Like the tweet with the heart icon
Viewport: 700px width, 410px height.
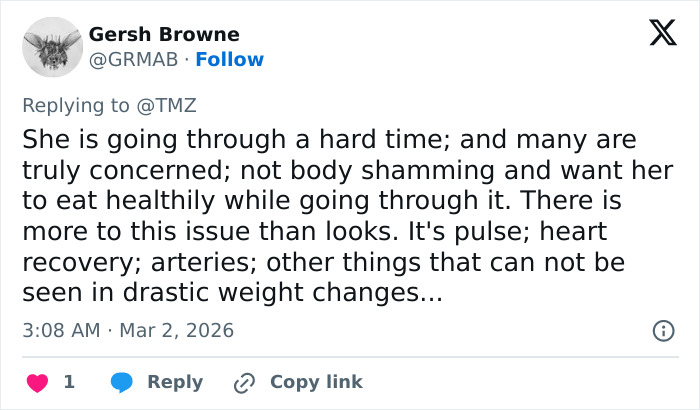coord(36,382)
